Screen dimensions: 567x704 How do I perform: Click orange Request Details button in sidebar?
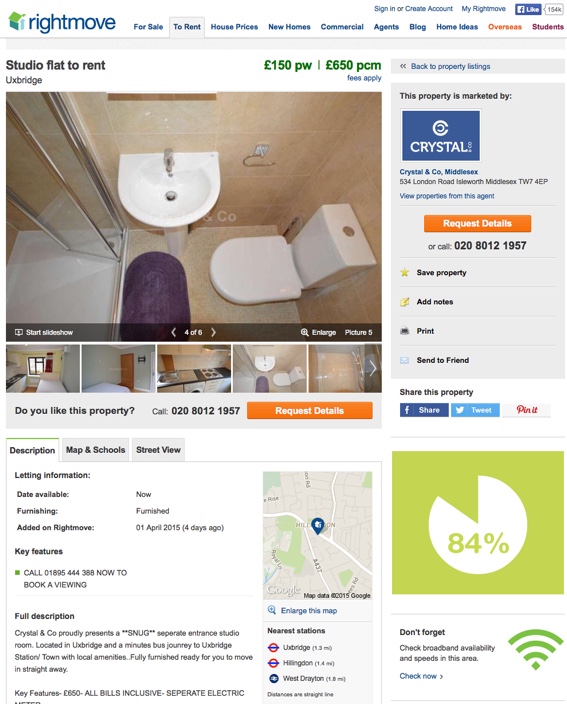[477, 224]
